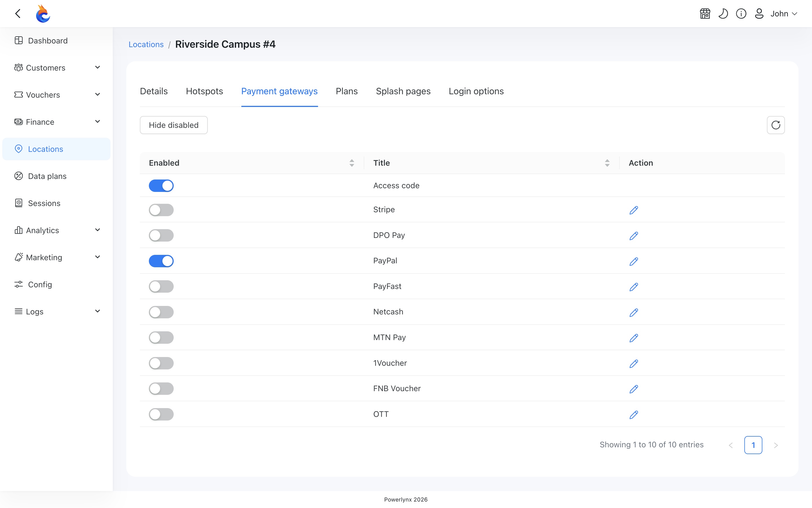Edit the MTN Pay gateway
Screen dimensions: 812x508
coord(634,338)
